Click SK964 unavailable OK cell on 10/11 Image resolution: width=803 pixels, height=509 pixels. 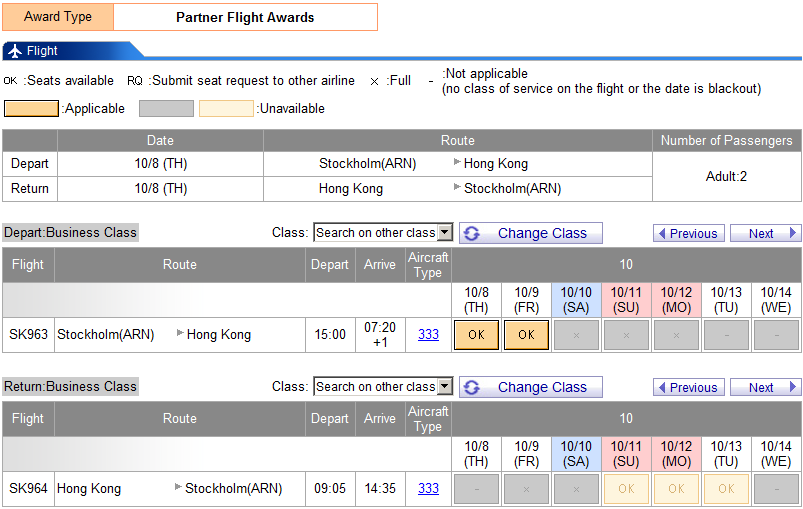click(627, 489)
